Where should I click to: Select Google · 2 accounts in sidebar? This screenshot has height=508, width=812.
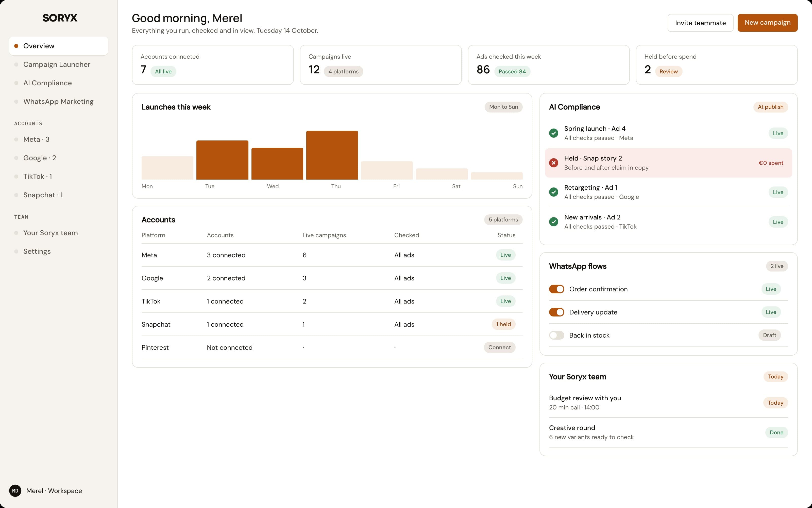tap(58, 158)
